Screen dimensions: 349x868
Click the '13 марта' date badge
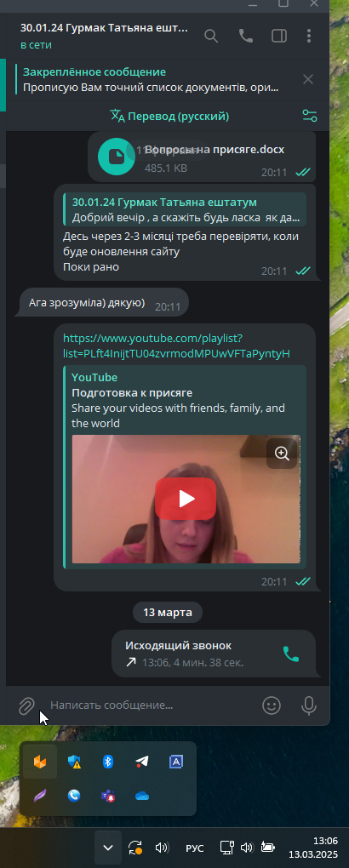click(x=168, y=612)
